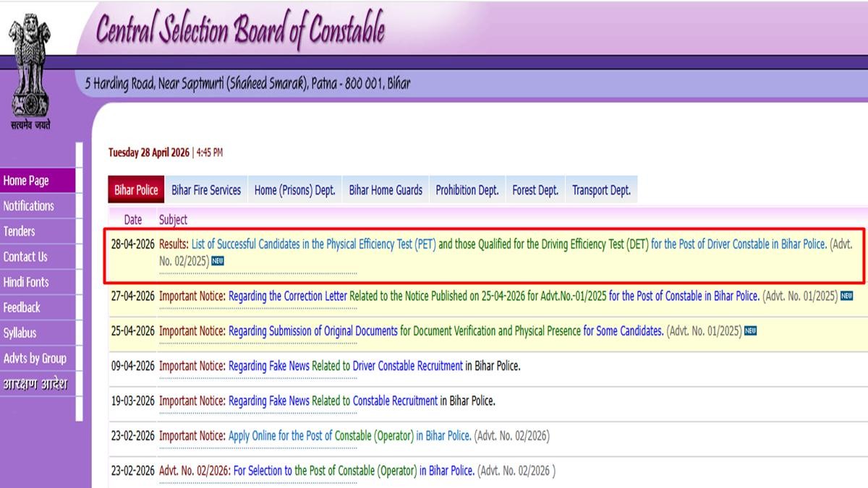868x488 pixels.
Task: Switch to Prohibition Dept. tab
Action: (x=467, y=190)
